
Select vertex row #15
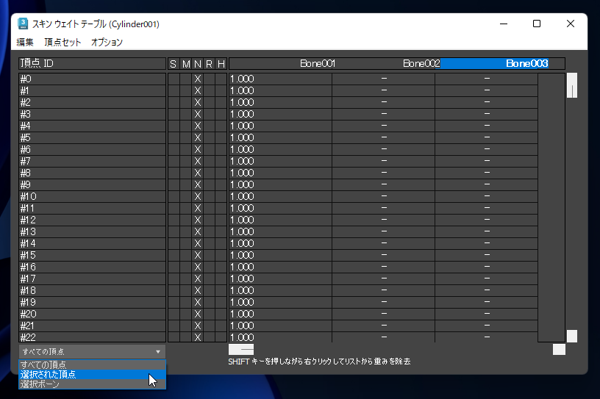coord(92,255)
